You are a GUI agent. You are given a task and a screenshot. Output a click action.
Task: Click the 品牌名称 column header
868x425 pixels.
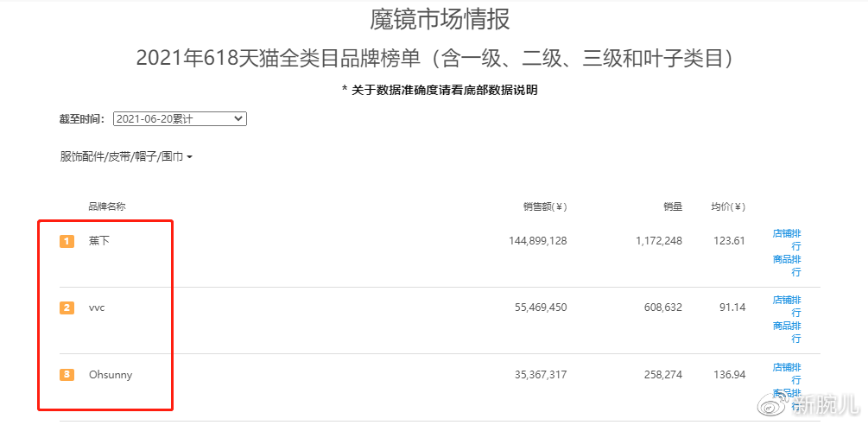coord(107,207)
